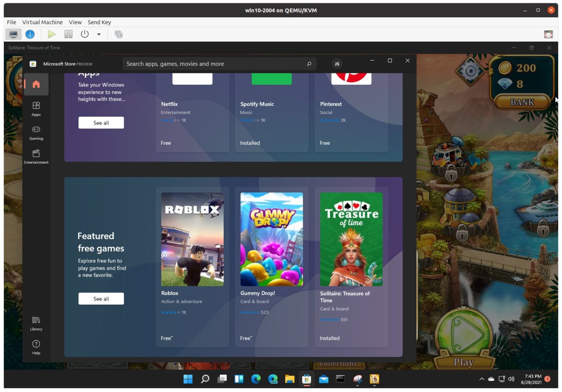Click See all under Featured free games
Viewport: 562px width, 392px height.
pos(101,298)
